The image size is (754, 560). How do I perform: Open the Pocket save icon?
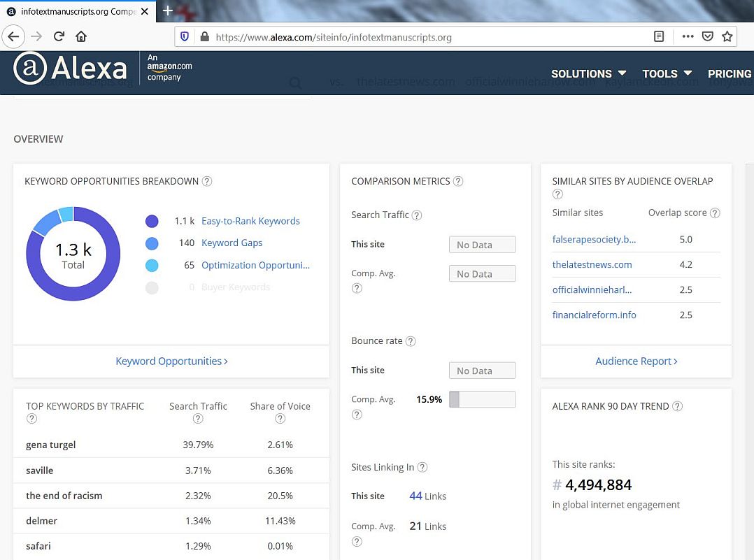click(x=707, y=36)
